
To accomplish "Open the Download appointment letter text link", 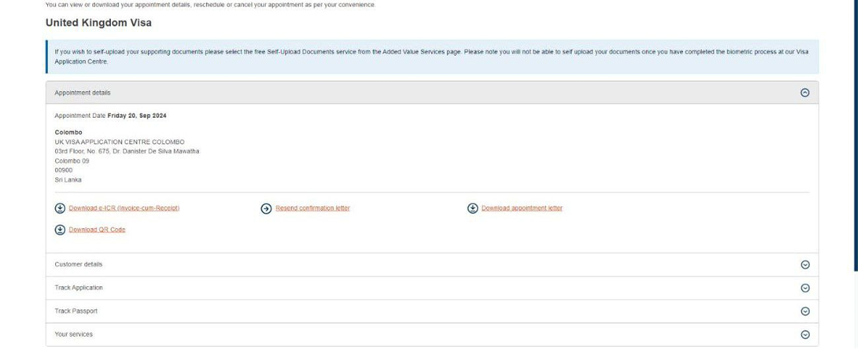I will pyautogui.click(x=522, y=208).
